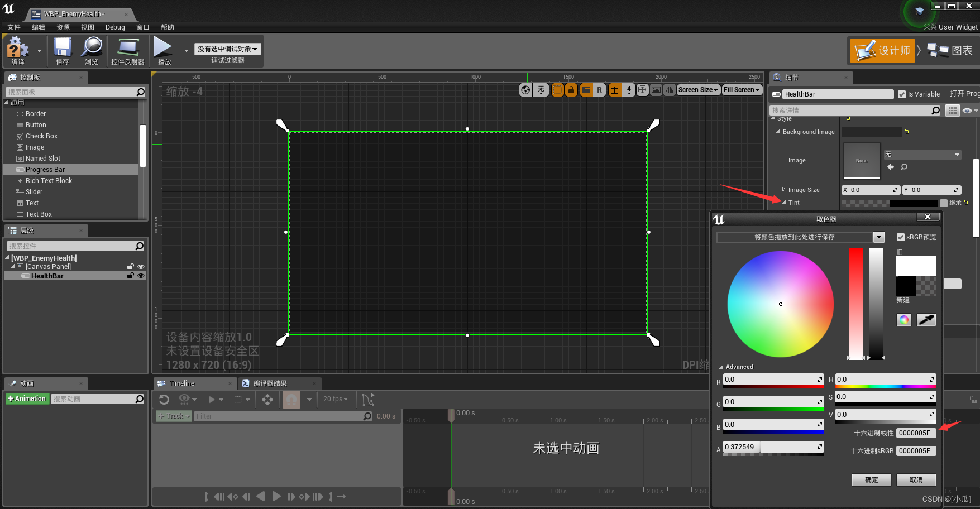Toggle the dashed outline display icon in viewport
This screenshot has width=980, height=509.
557,90
